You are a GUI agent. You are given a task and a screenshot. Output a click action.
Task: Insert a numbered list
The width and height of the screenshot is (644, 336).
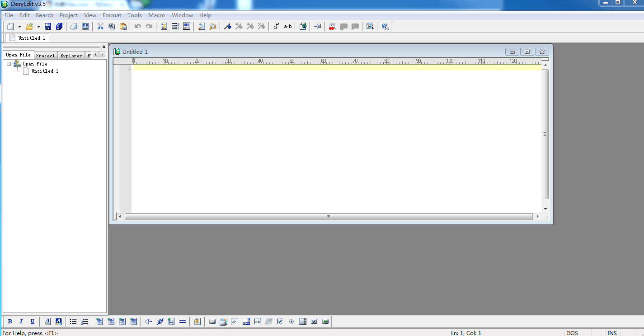(85, 322)
